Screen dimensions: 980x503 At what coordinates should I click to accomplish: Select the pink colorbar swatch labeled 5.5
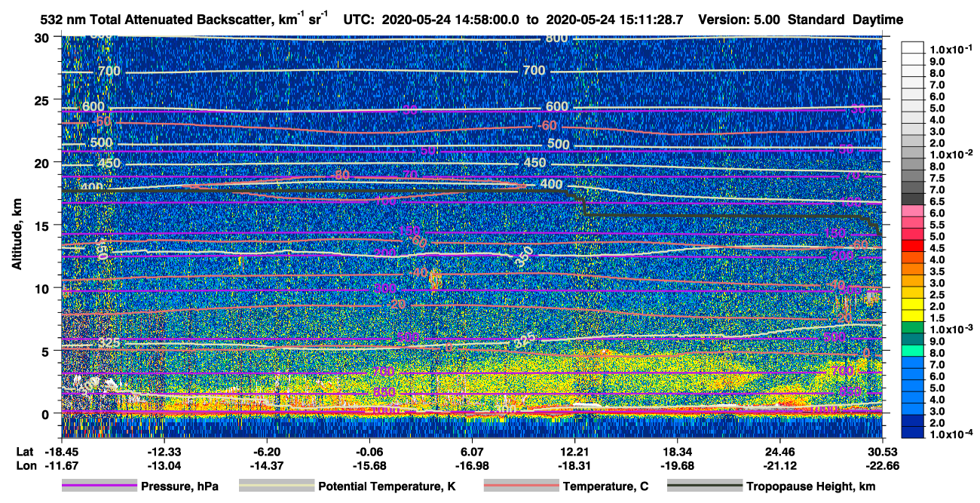(913, 224)
